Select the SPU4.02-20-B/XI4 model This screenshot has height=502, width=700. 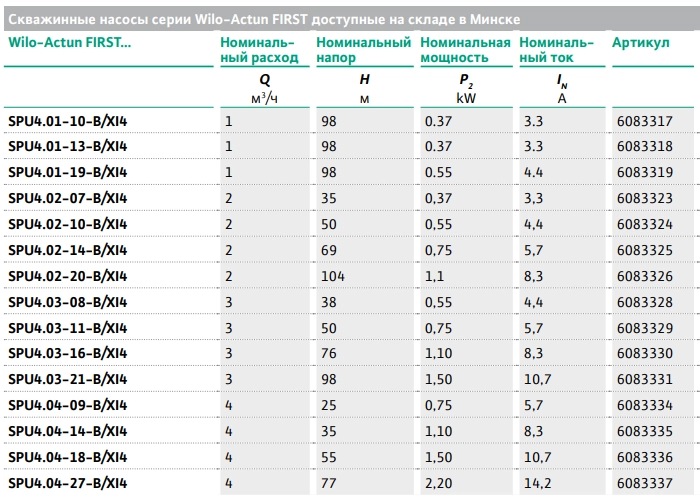pos(67,276)
